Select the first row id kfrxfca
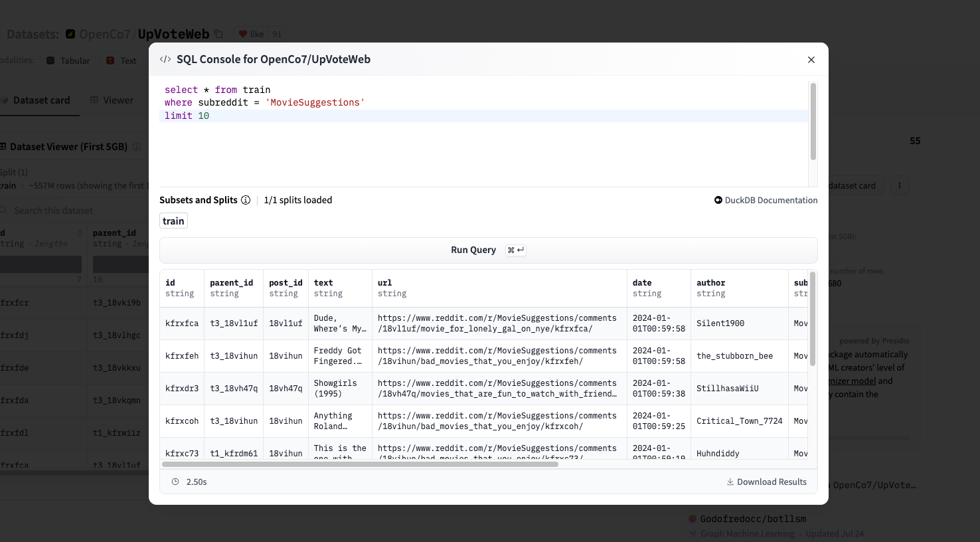This screenshot has width=980, height=542. [182, 323]
